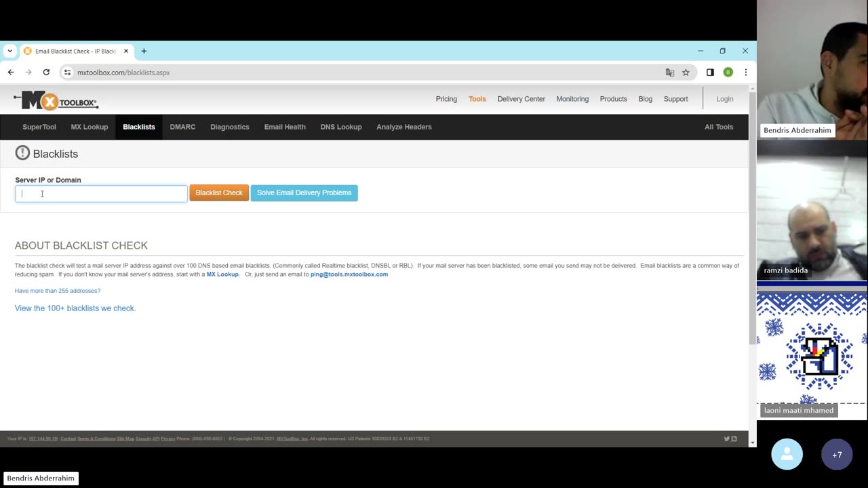Open the Products menu link
The height and width of the screenshot is (488, 868).
[x=614, y=99]
